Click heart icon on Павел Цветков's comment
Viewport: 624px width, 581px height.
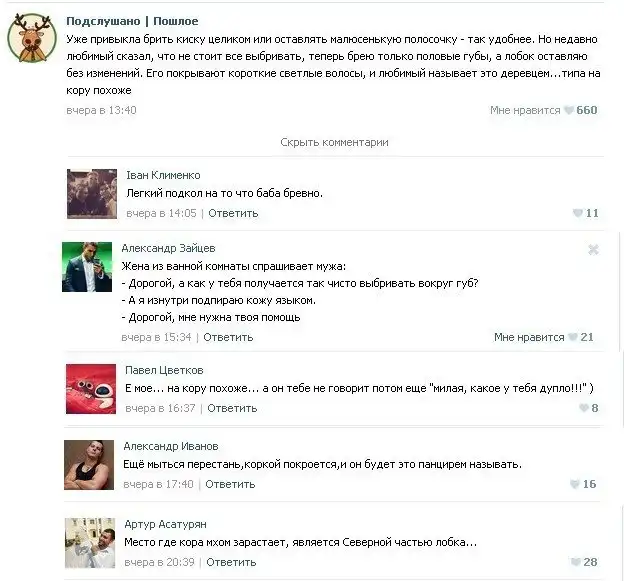pyautogui.click(x=583, y=408)
